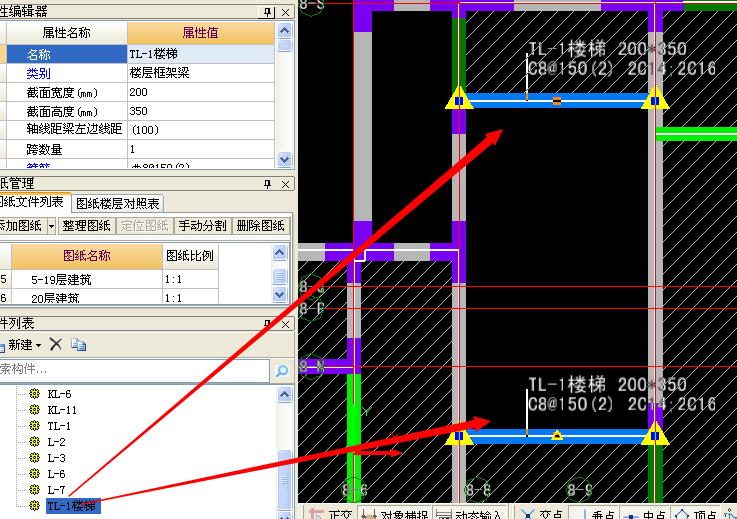Close the property editor panel

[285, 12]
